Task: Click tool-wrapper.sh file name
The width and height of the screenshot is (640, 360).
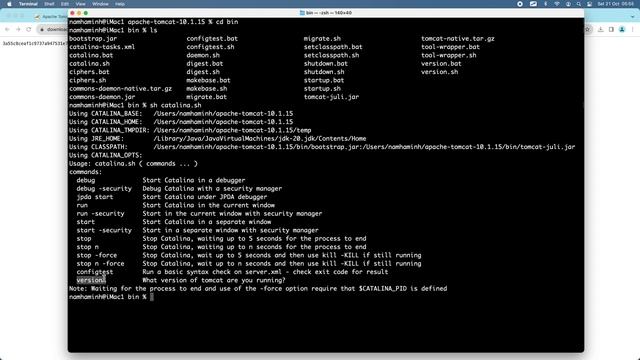Action: (449, 55)
